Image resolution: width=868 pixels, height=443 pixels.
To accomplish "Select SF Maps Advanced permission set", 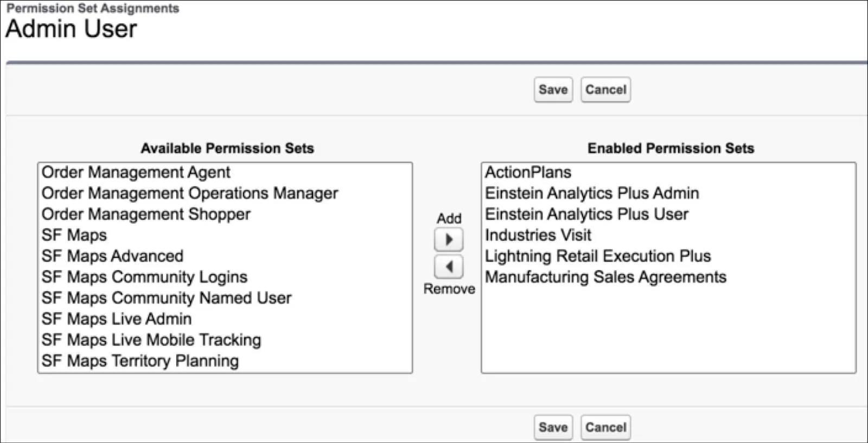I will (112, 256).
